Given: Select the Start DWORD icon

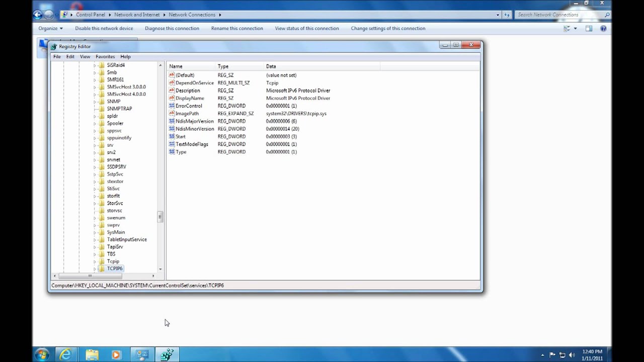Looking at the screenshot, I should [x=172, y=136].
